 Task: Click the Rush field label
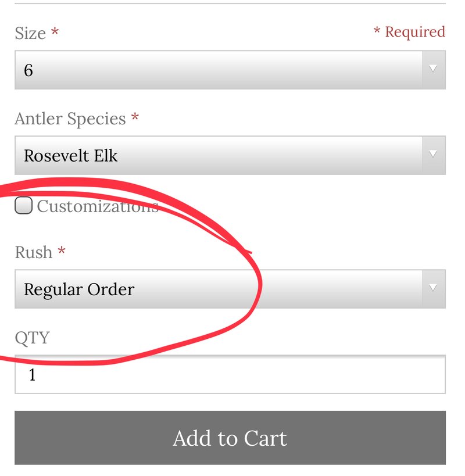[33, 252]
